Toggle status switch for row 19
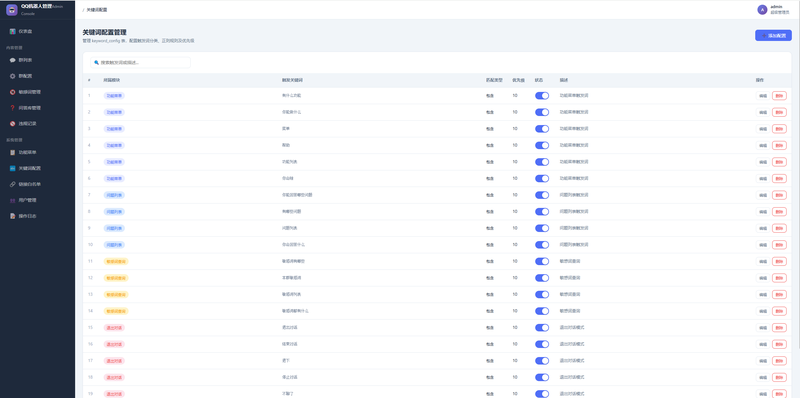 [542, 394]
